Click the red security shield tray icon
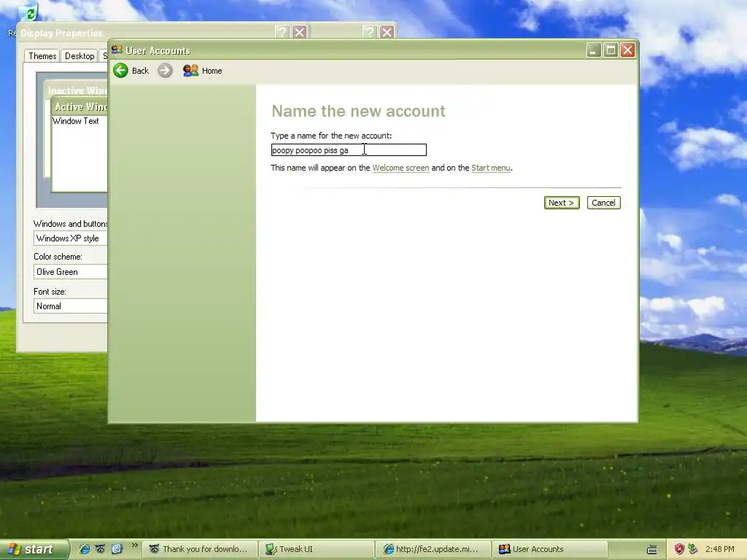This screenshot has height=560, width=747. (679, 549)
